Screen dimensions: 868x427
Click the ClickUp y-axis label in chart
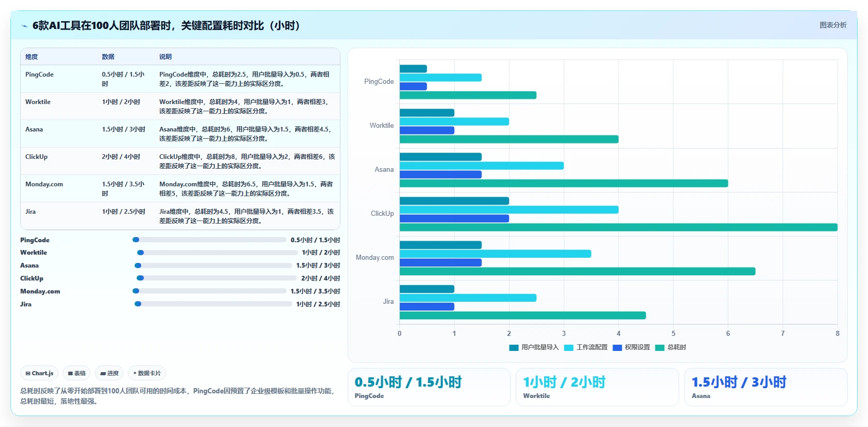382,214
